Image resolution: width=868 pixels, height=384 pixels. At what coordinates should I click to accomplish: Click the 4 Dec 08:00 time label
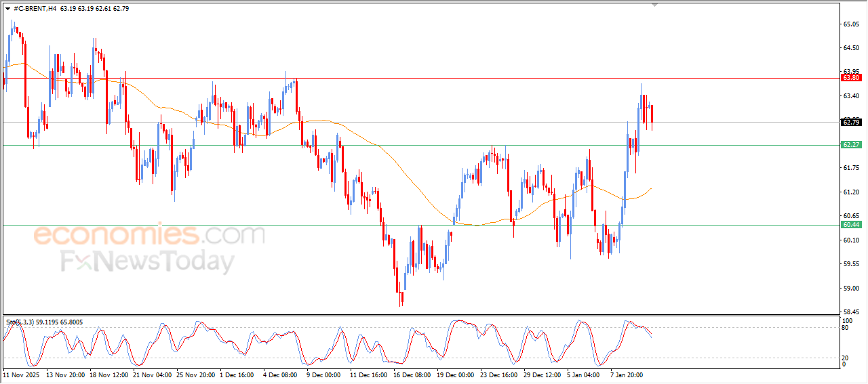[281, 374]
